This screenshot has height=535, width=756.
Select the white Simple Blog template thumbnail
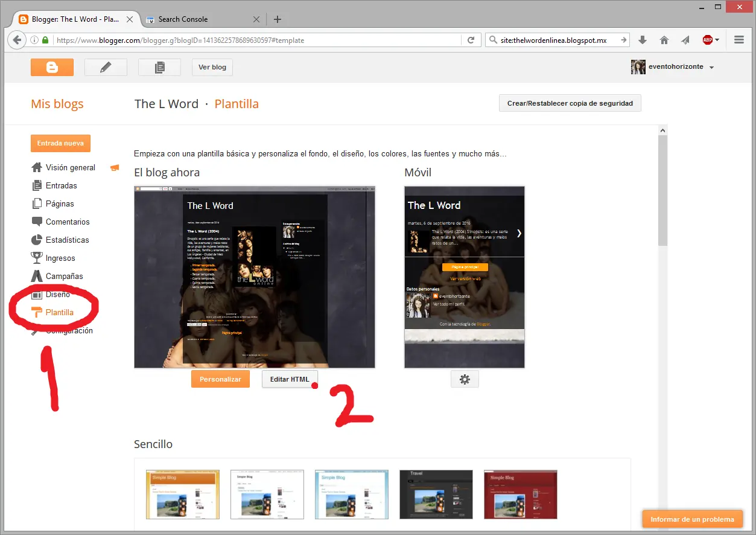point(267,495)
